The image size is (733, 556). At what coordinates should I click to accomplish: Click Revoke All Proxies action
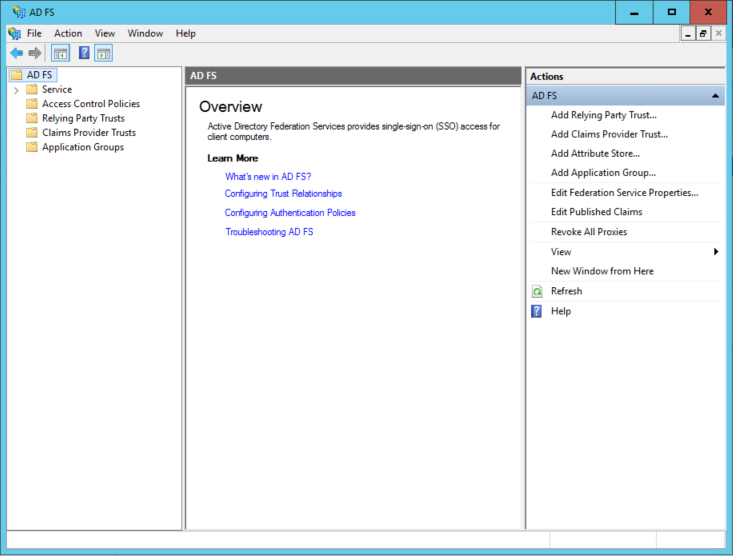click(x=589, y=232)
